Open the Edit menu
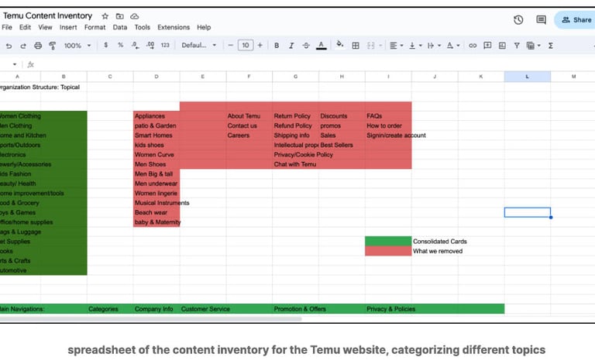Image resolution: width=595 pixels, height=364 pixels. [25, 27]
